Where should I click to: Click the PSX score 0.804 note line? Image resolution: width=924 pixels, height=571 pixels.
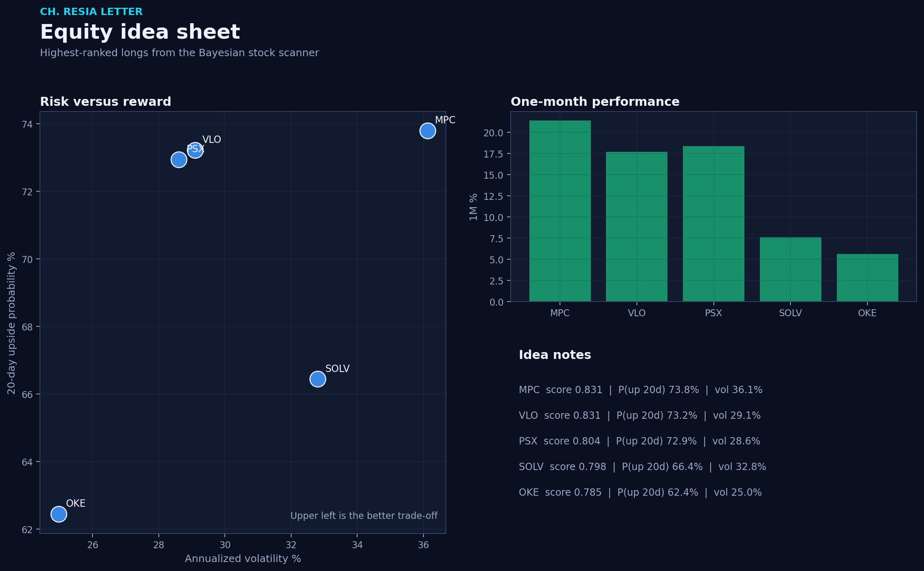pos(639,441)
